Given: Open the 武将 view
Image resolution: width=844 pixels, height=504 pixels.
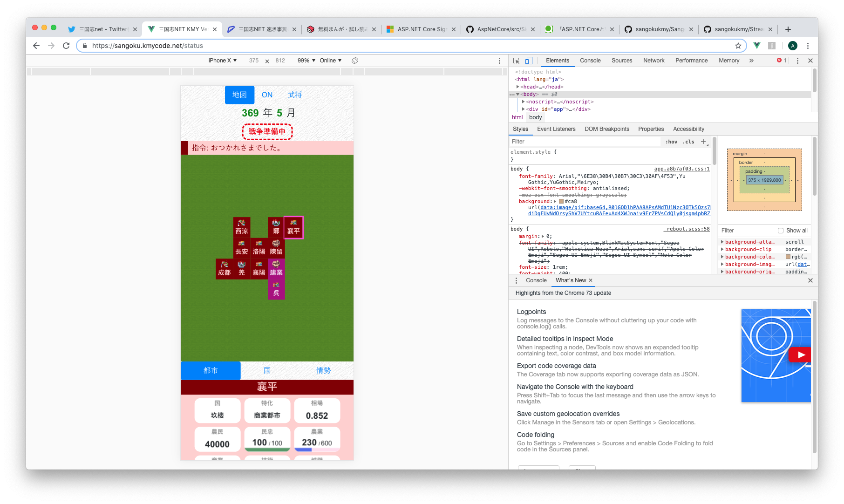Looking at the screenshot, I should [x=295, y=95].
